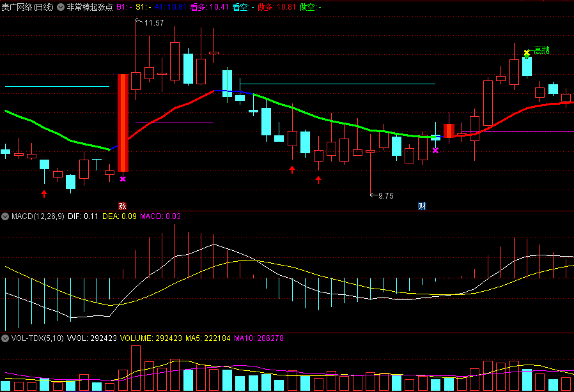Viewport: 574px width, 392px height.
Task: Click the 非常棒起涨点 indicator name
Action: pos(89,7)
